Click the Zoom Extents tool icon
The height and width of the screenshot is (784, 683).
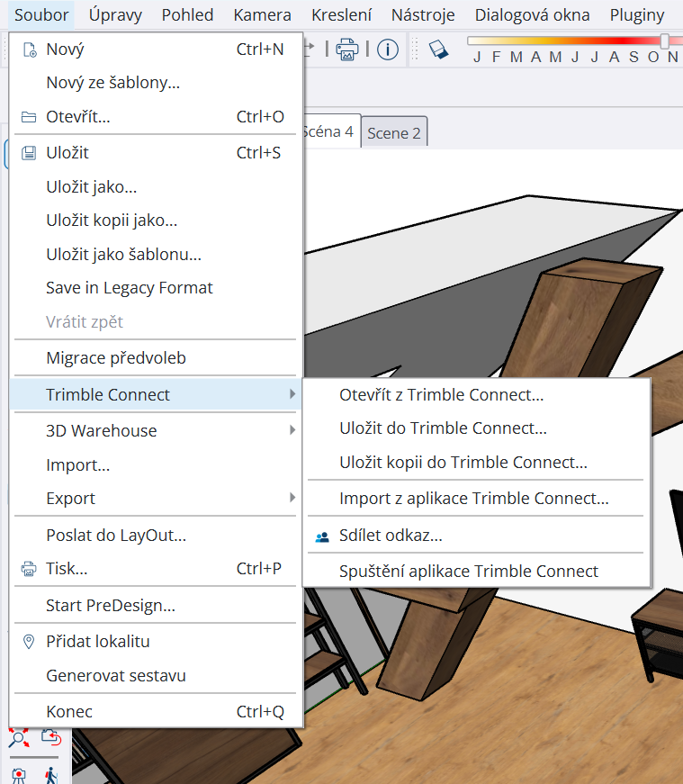coord(17,740)
